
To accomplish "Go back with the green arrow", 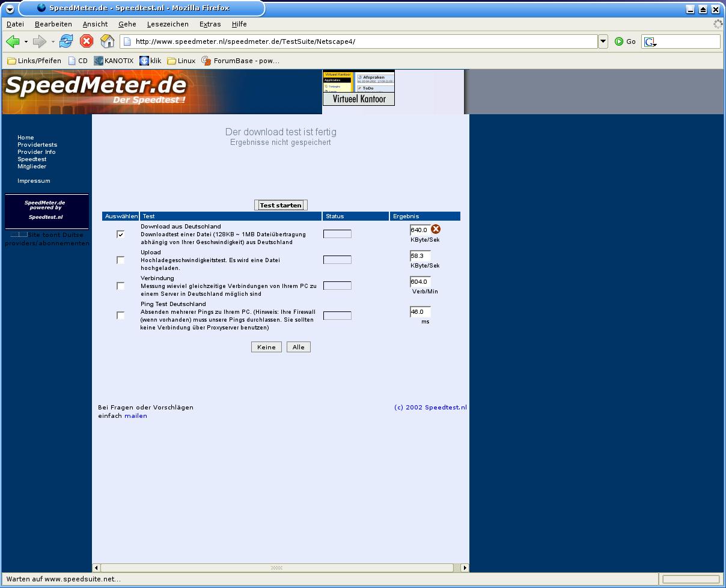I will tap(13, 41).
